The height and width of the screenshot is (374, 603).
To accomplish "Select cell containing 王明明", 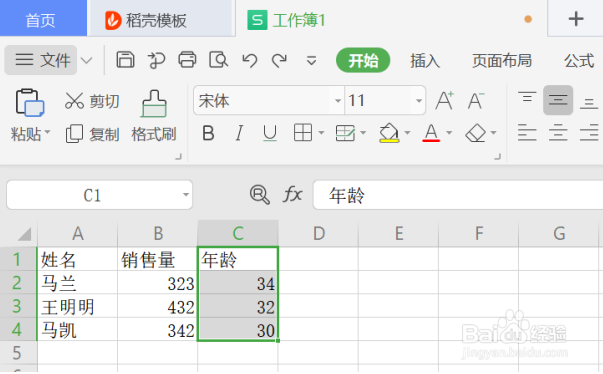I will [x=77, y=306].
